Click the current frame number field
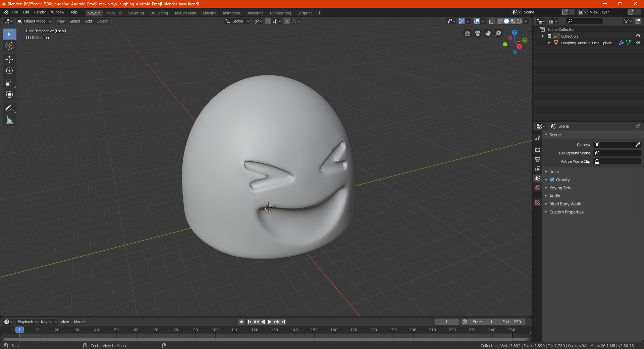644x349 pixels. click(x=447, y=322)
